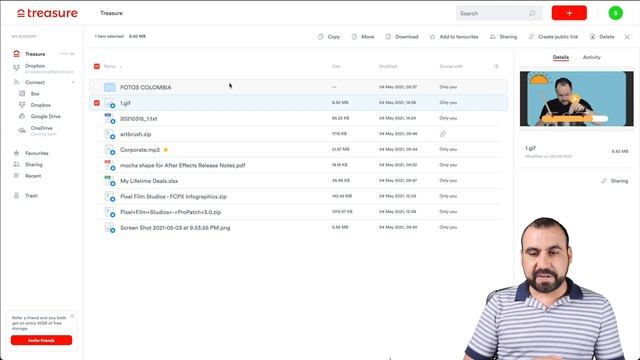Click Sharing in the details panel
Image resolution: width=640 pixels, height=360 pixels.
614,181
